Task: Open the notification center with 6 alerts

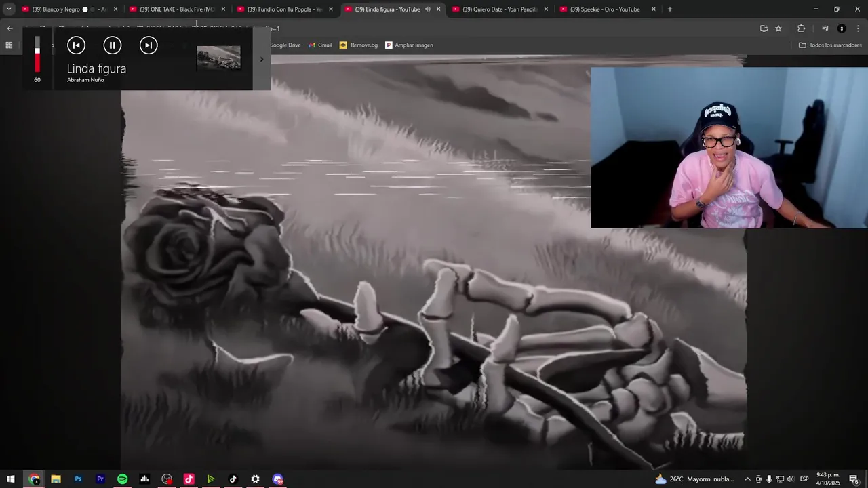Action: (x=854, y=479)
